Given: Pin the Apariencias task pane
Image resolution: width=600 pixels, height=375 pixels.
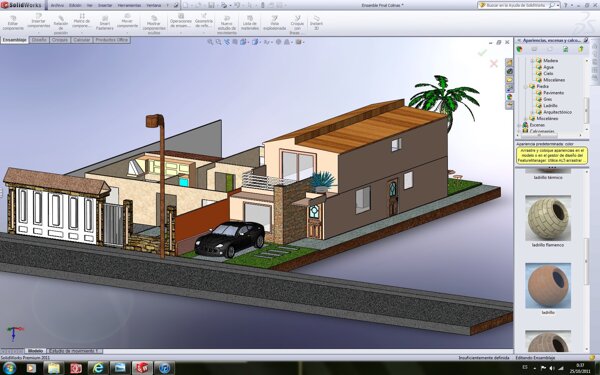Looking at the screenshot, I should (x=585, y=40).
